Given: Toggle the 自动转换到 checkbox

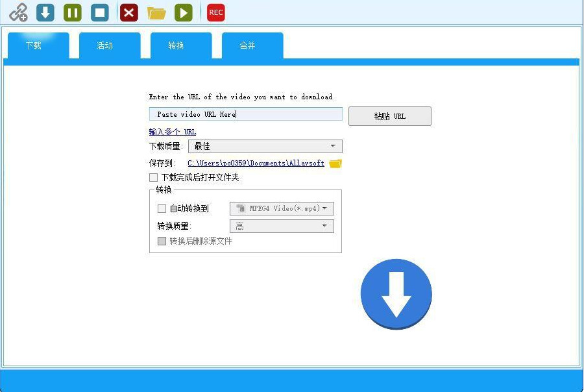Looking at the screenshot, I should pyautogui.click(x=162, y=209).
